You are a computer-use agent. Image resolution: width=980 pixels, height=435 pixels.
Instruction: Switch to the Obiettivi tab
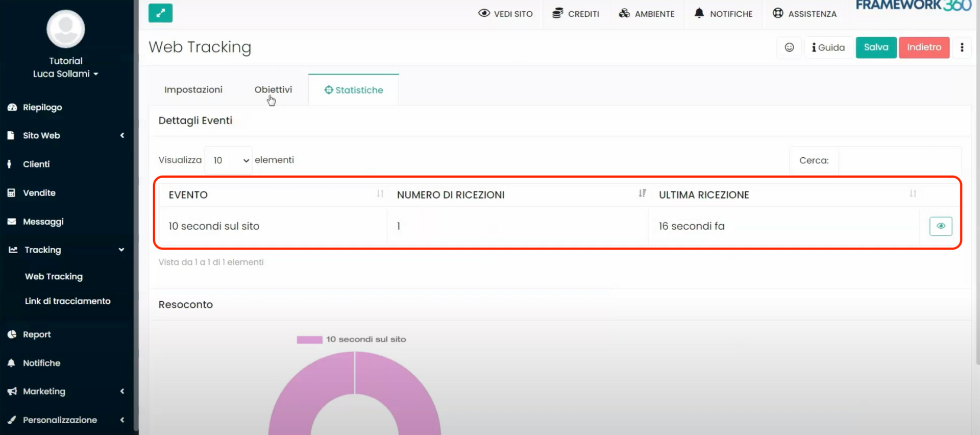pyautogui.click(x=273, y=90)
